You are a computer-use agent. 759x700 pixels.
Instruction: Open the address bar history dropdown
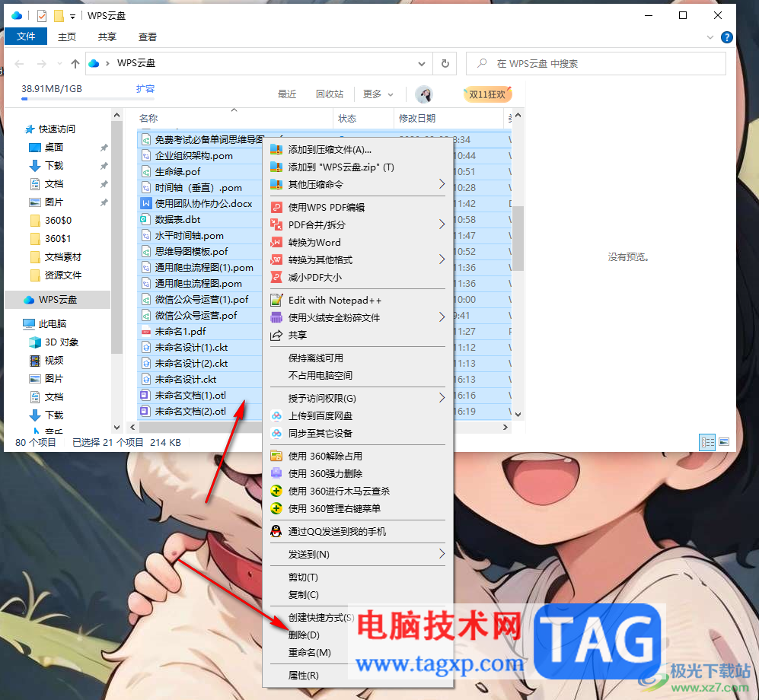click(x=422, y=63)
